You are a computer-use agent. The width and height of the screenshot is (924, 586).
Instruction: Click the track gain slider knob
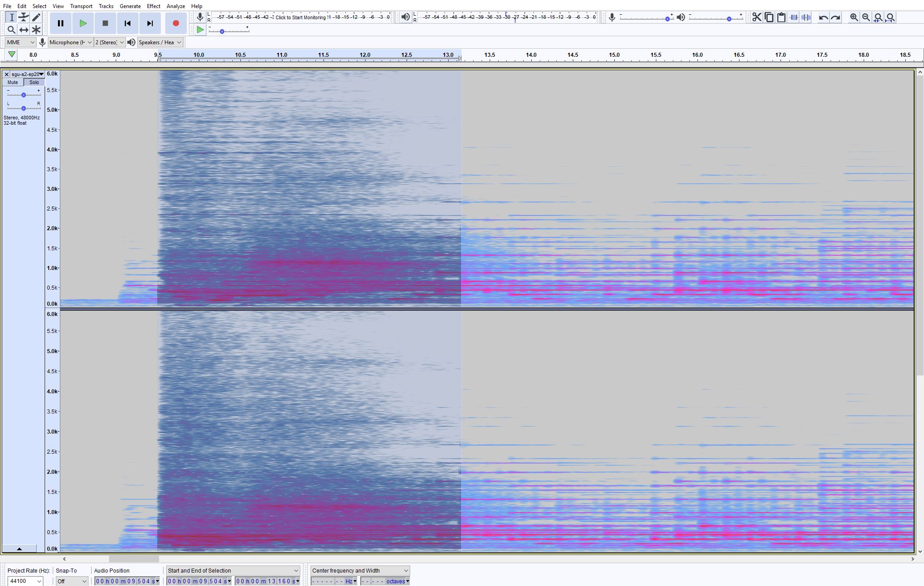24,95
